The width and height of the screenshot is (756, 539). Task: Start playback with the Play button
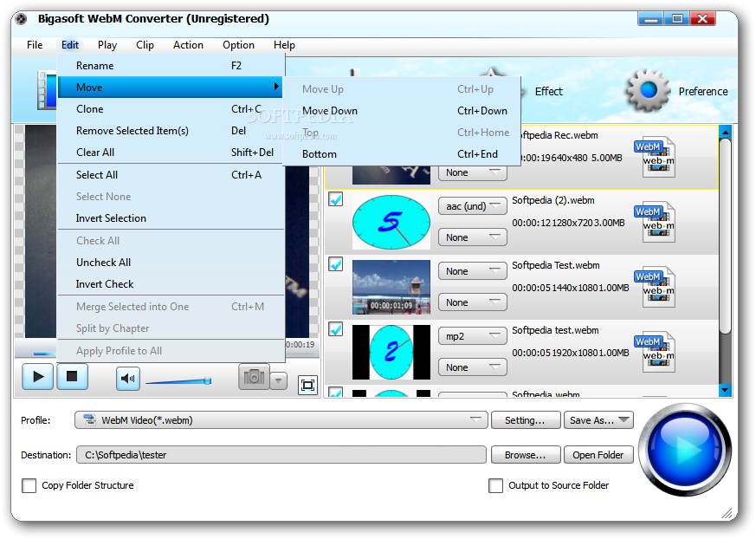[37, 376]
